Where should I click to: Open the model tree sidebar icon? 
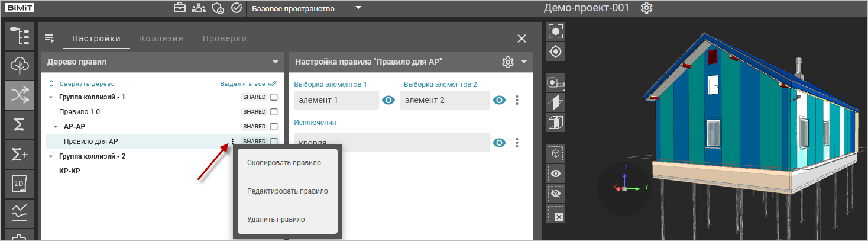pyautogui.click(x=20, y=36)
